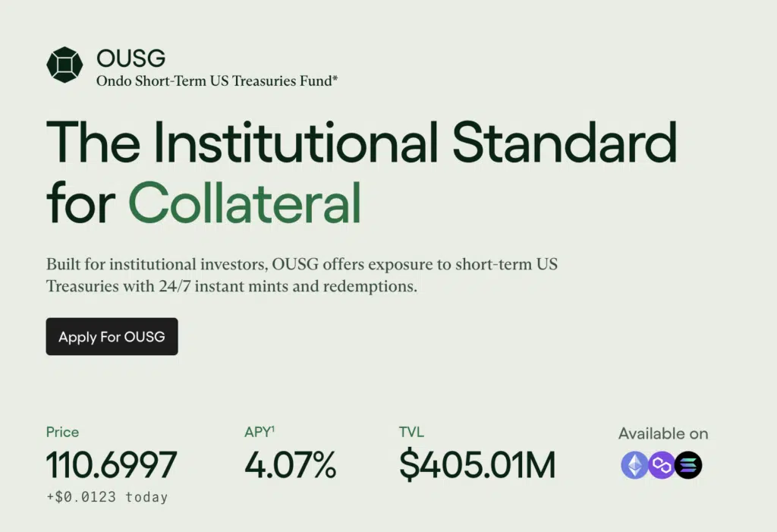Viewport: 777px width, 532px height.
Task: Click the OUSG hexagon logo icon
Action: (64, 65)
